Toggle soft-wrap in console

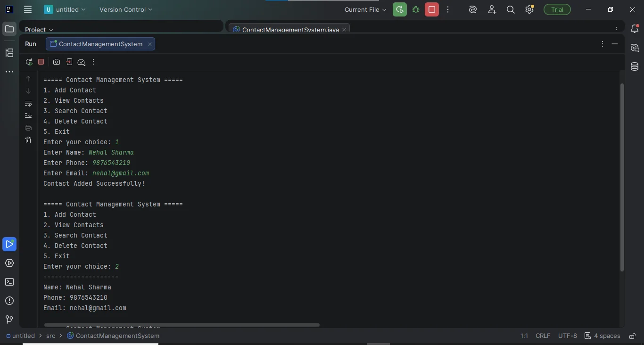click(28, 103)
